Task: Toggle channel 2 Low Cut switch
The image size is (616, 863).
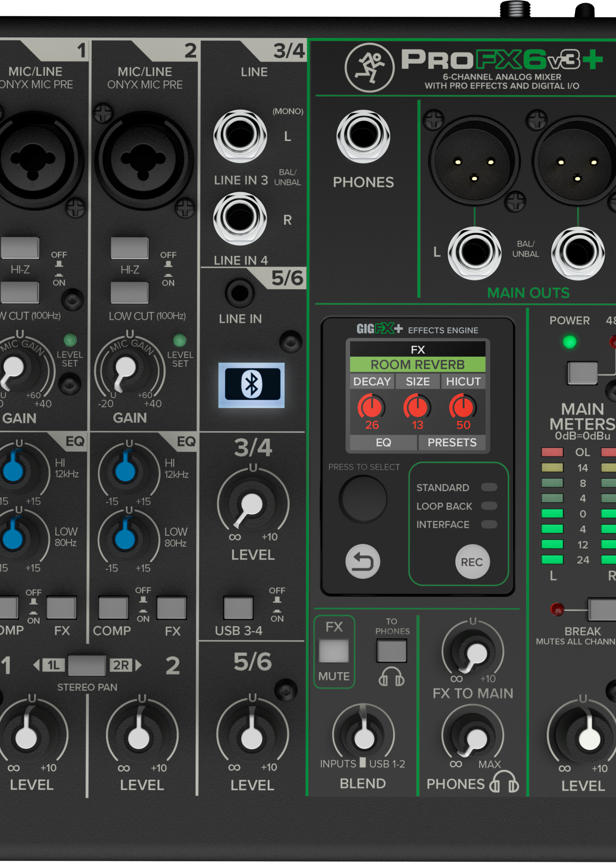Action: pos(129,292)
